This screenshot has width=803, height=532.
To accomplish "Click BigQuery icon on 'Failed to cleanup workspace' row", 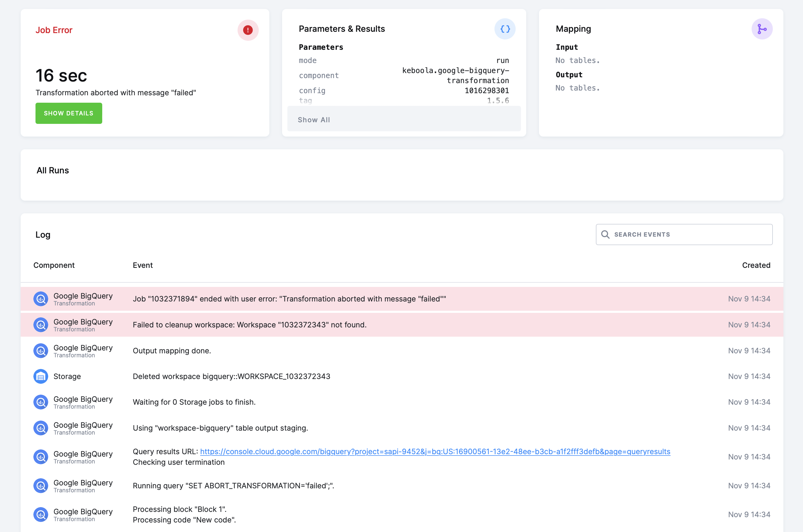I will (41, 325).
